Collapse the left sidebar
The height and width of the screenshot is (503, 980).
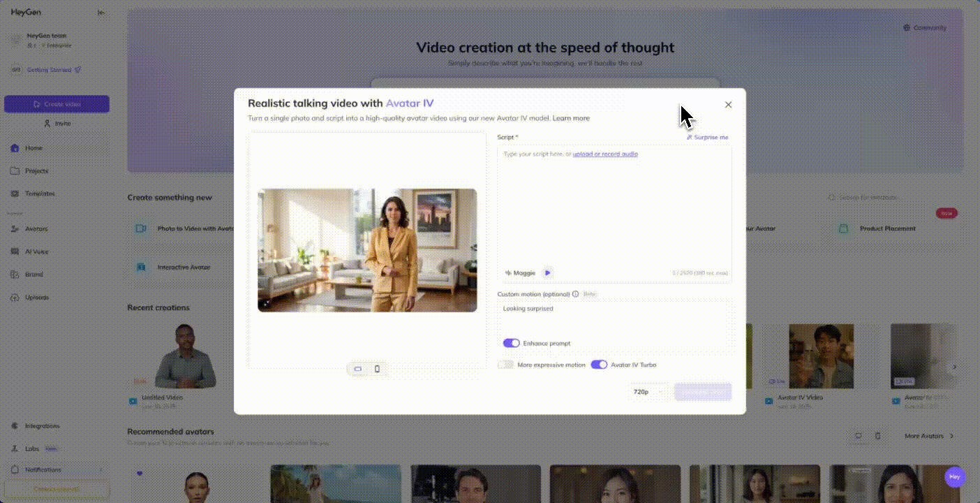(x=101, y=12)
